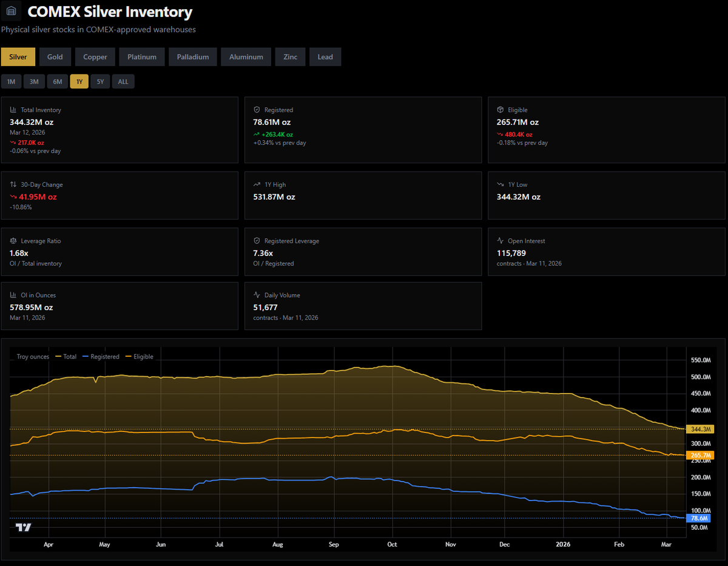
Task: Click the Total Inventory value 344.32M oz
Action: pos(32,122)
